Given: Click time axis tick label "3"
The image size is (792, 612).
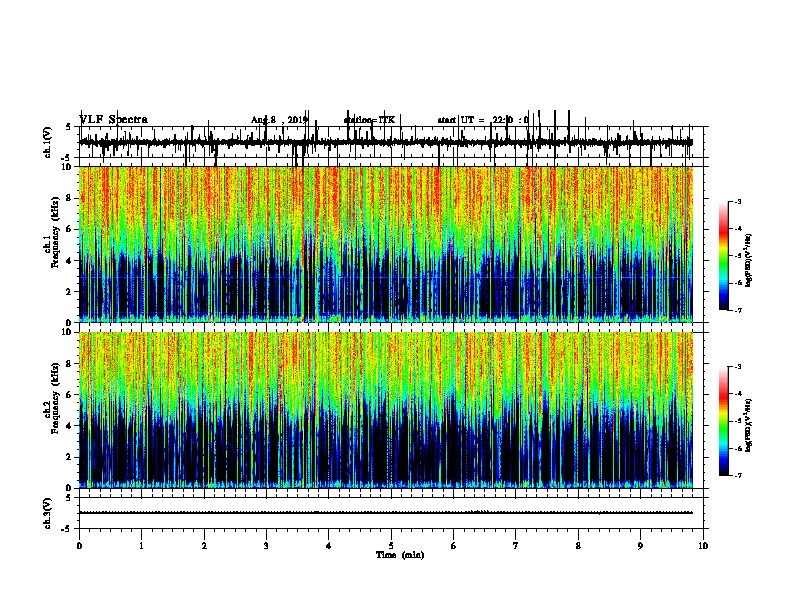Looking at the screenshot, I should (266, 546).
